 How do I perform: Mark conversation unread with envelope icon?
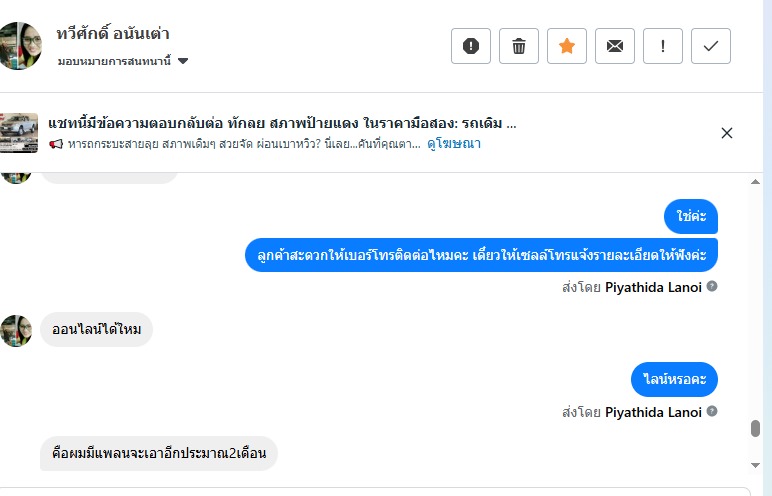tap(615, 46)
